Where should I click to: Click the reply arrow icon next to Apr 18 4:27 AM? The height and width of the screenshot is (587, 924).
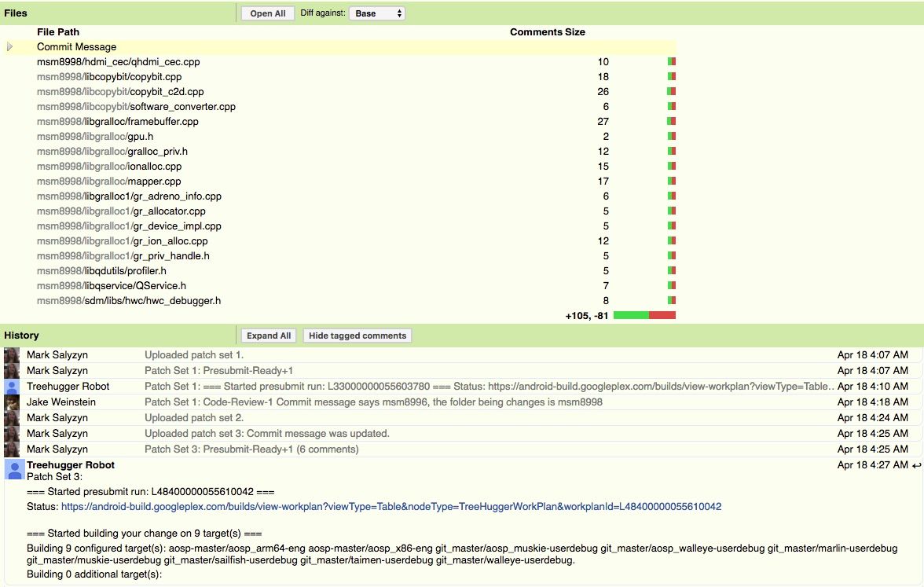coord(916,465)
